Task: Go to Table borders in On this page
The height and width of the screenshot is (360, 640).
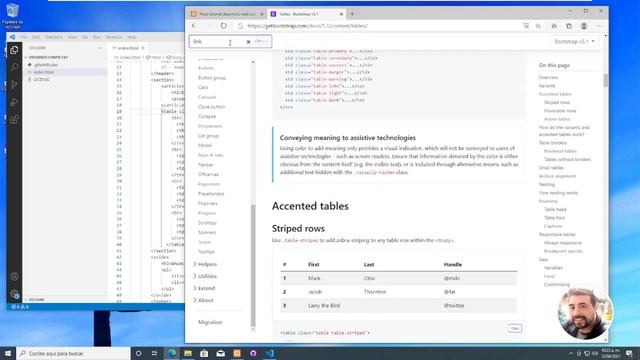Action: pos(553,143)
